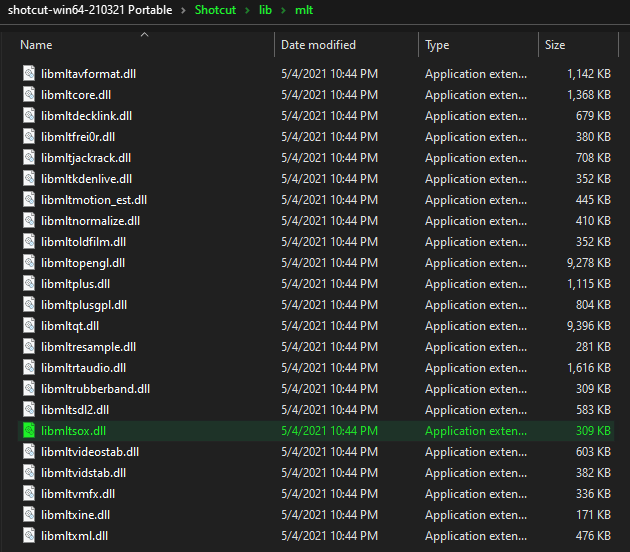Navigate to shotcut-win64-210321 Portable breadcrumb
Viewport: 630px width, 552px height.
pyautogui.click(x=90, y=10)
